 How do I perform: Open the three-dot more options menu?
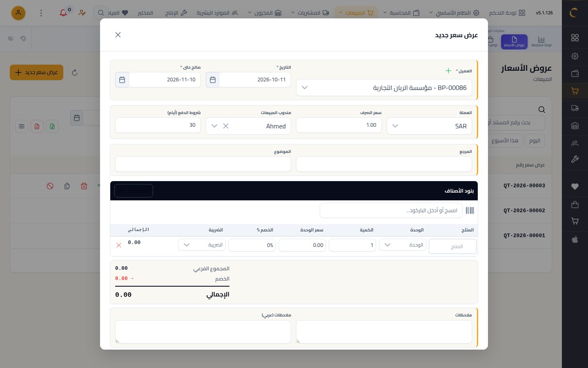pos(41,13)
